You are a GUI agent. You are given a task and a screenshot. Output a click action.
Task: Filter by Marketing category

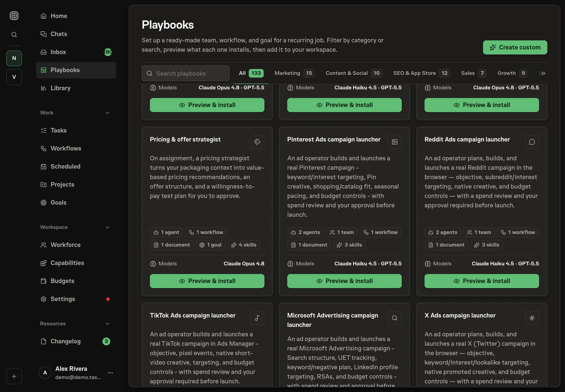point(294,73)
